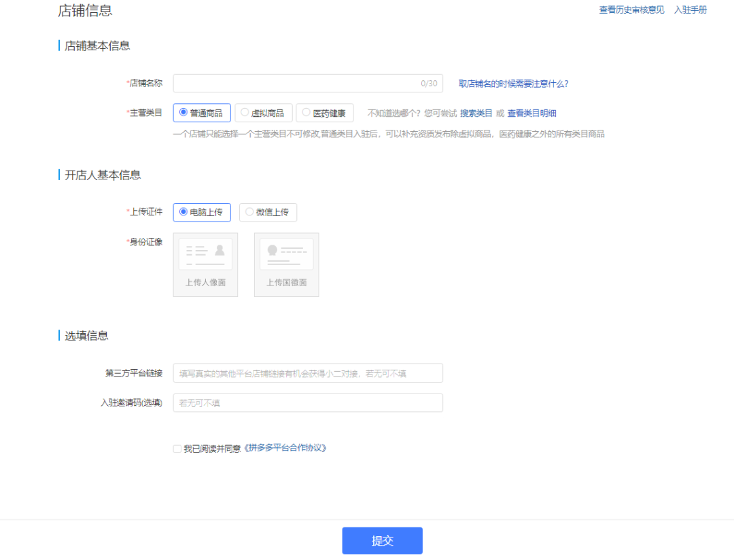Image resolution: width=734 pixels, height=560 pixels.
Task: Click the 店铺名称 input field
Action: (x=308, y=84)
